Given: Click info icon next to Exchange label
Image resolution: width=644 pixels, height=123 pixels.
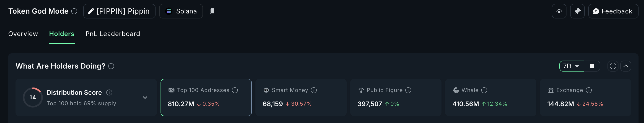Looking at the screenshot, I should click(x=589, y=90).
